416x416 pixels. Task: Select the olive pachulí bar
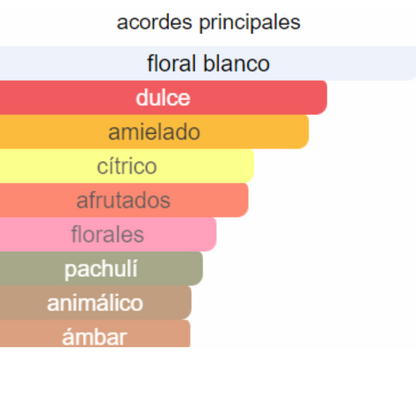coord(101,269)
